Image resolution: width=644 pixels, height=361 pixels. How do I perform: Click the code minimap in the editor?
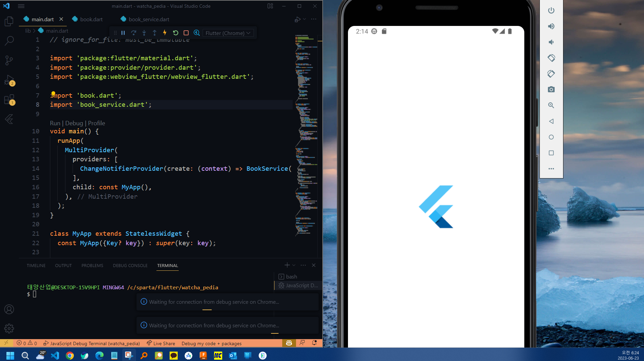tap(306, 135)
